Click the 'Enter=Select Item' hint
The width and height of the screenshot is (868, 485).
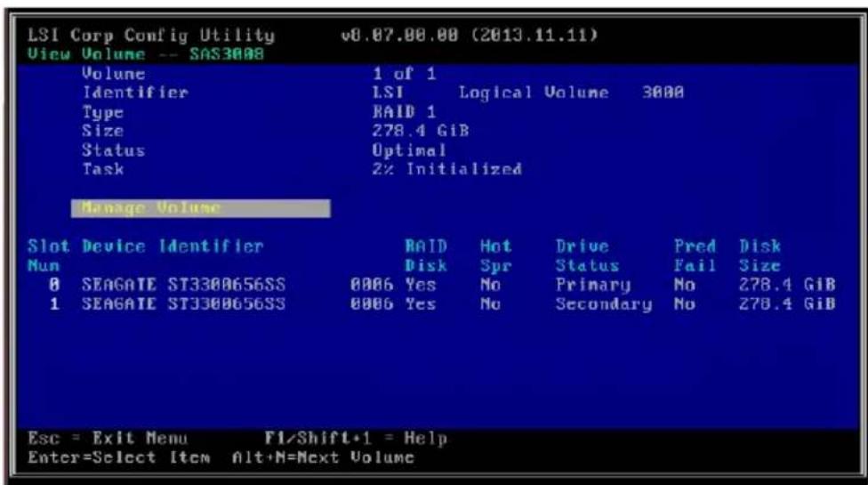tap(119, 458)
